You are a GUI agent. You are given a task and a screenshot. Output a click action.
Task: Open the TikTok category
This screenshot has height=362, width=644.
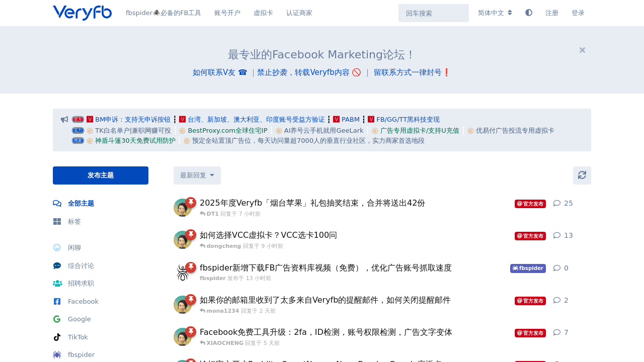coord(78,337)
